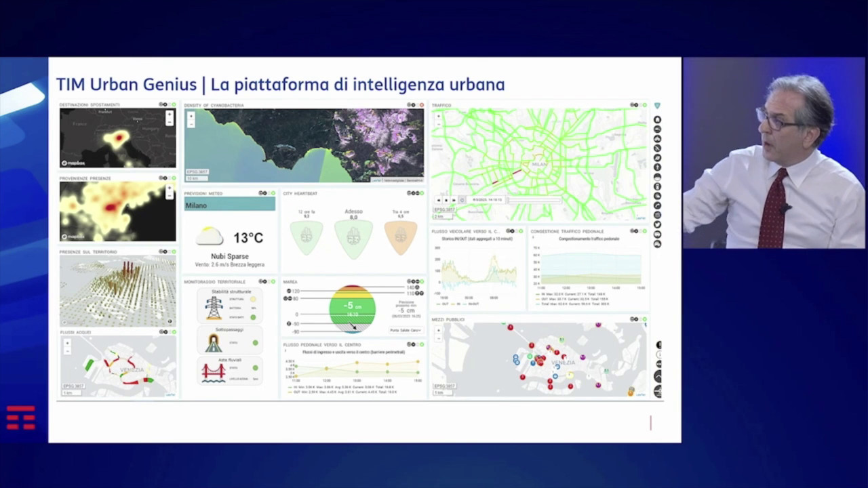Image resolution: width=868 pixels, height=488 pixels.
Task: Zoom in on Density of Cyanobacteria map
Action: (x=191, y=115)
